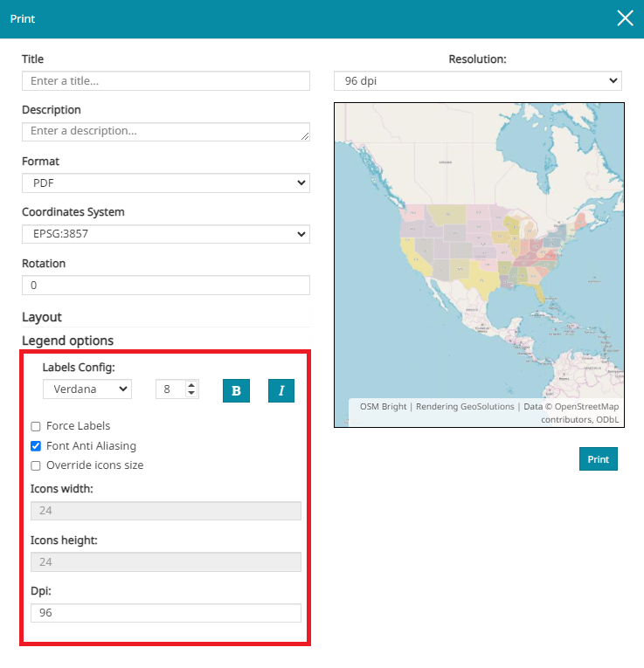The image size is (644, 668).
Task: Click the Rotation input field
Action: click(165, 286)
